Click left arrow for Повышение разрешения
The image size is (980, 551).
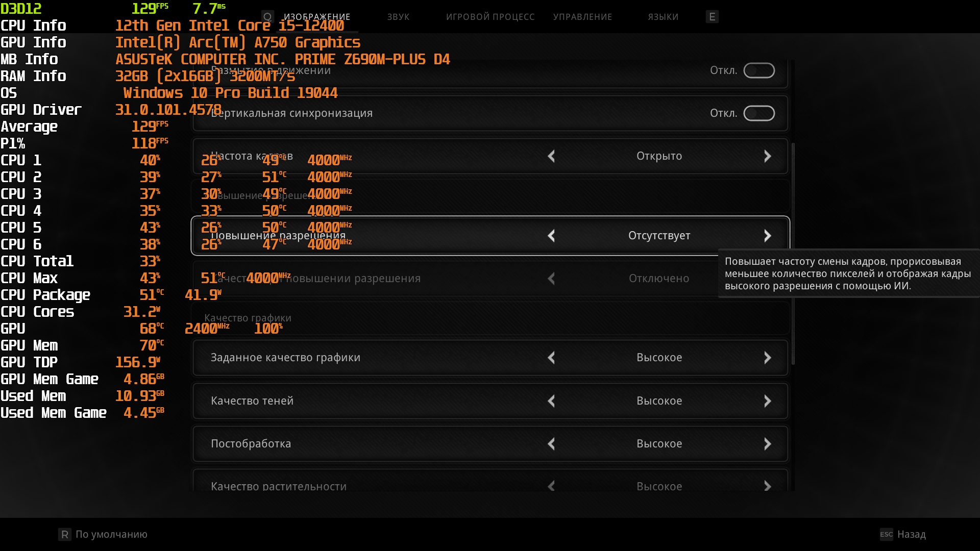click(551, 236)
